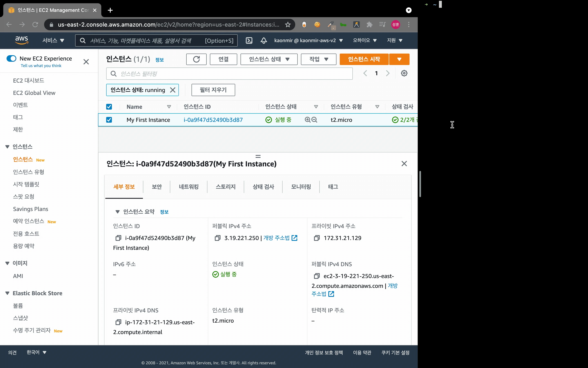Copy the instance ID in summary

[118, 238]
